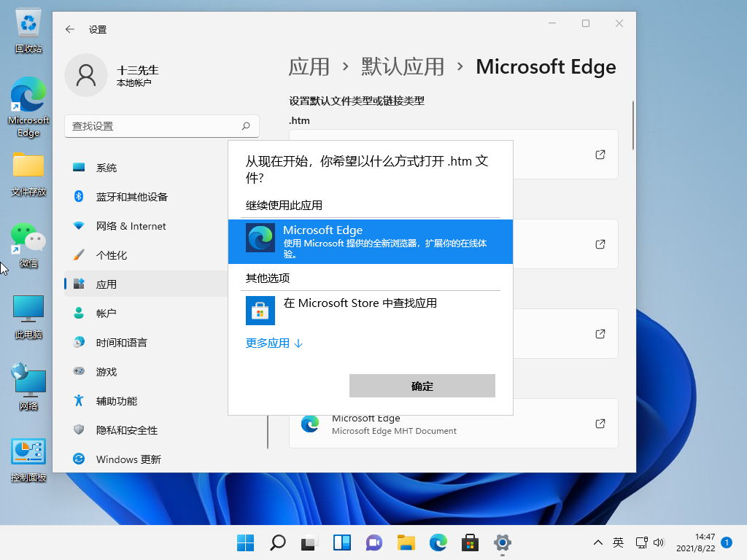
Task: Click the back arrow in Settings
Action: pos(69,29)
